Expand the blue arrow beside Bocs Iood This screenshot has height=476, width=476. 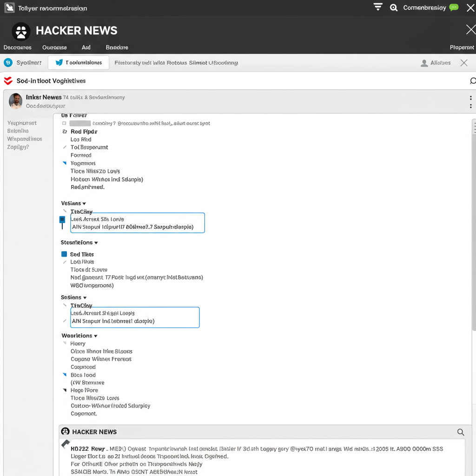click(64, 375)
